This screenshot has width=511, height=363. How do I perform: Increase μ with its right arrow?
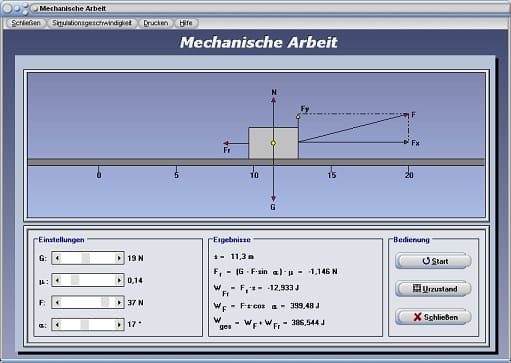tap(119, 280)
